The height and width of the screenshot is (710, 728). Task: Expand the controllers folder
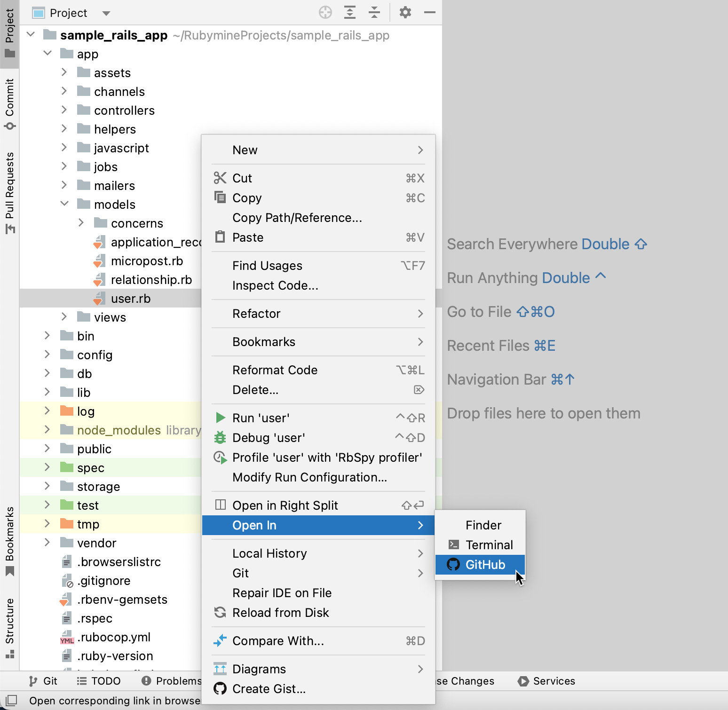click(x=64, y=110)
